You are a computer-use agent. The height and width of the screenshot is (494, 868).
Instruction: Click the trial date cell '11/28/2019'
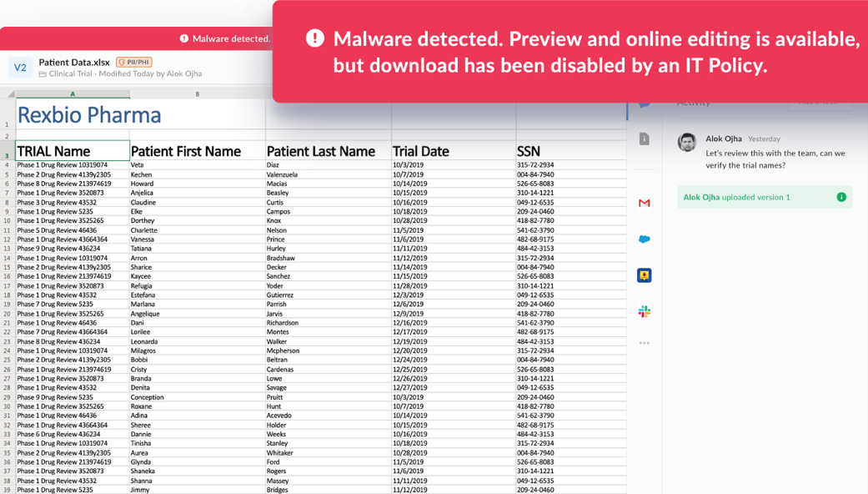[454, 286]
